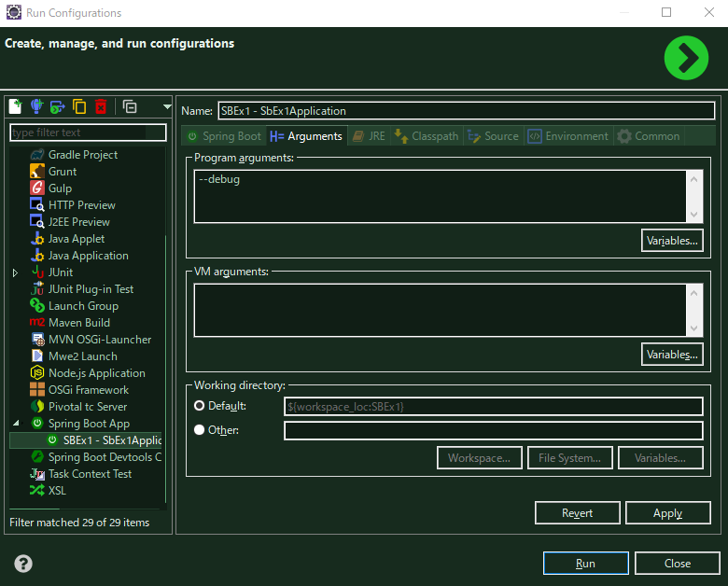Click the Java Application icon
This screenshot has height=586, width=728.
pyautogui.click(x=37, y=256)
